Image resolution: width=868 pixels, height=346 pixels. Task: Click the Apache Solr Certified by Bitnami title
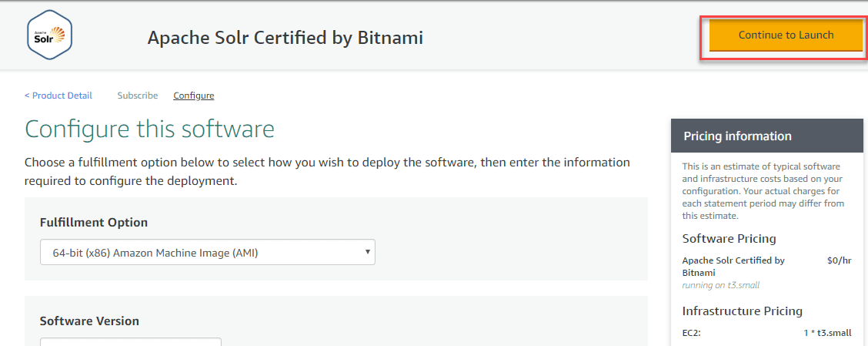click(285, 37)
